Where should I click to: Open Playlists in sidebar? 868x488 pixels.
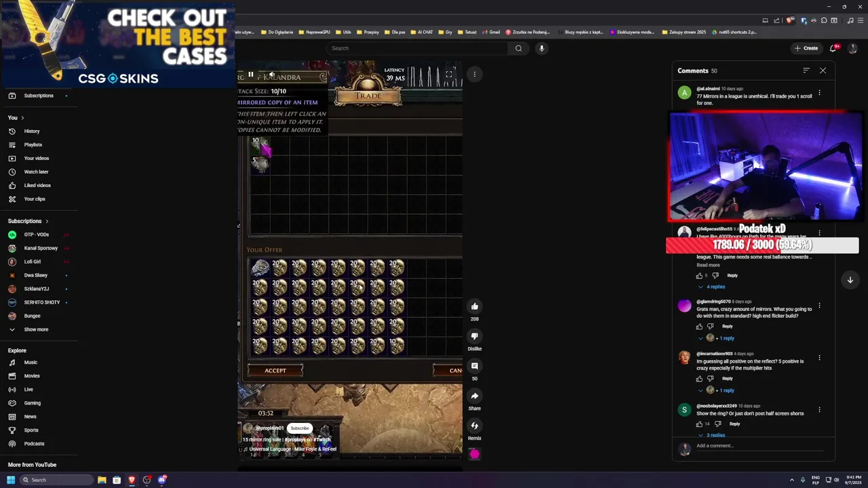[x=33, y=145]
